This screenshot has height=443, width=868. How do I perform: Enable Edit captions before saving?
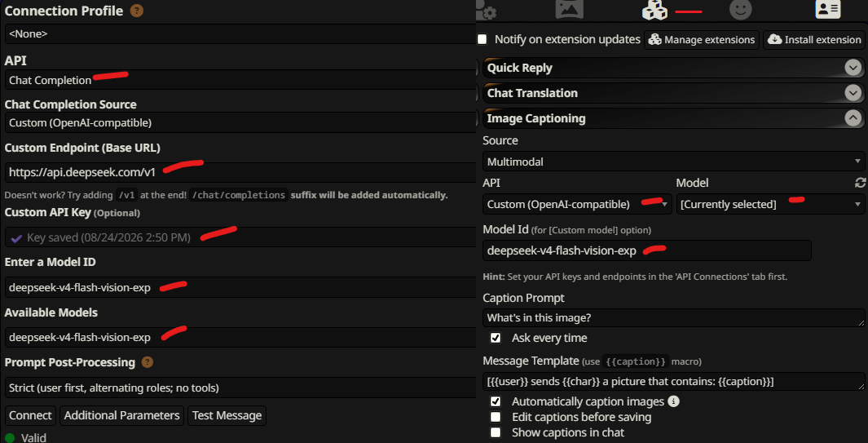coord(496,417)
